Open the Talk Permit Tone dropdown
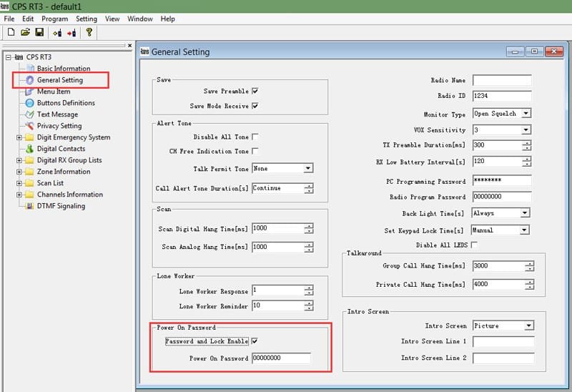The image size is (572, 392). click(308, 168)
